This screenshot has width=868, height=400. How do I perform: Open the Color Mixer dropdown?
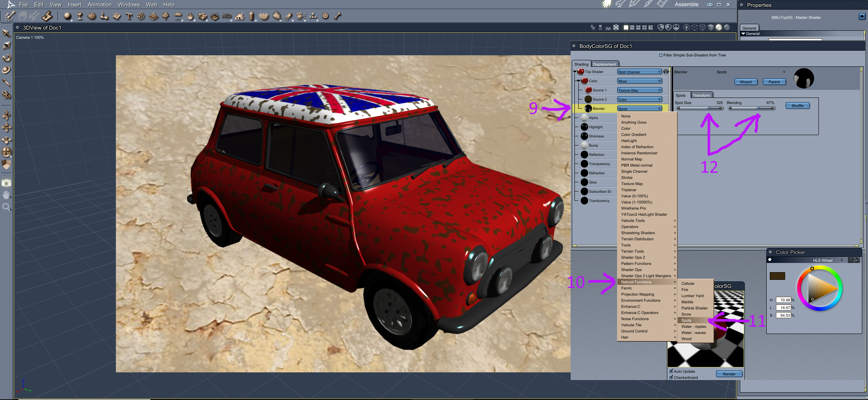click(x=639, y=81)
